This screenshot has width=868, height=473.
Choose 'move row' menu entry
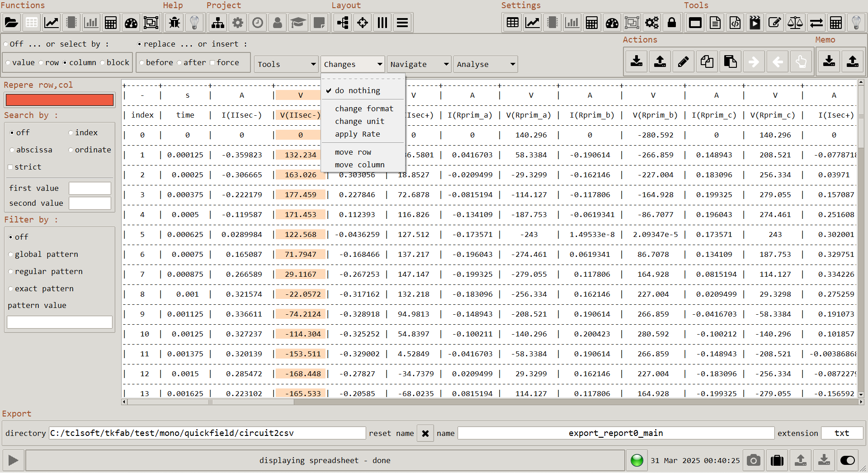coord(363,152)
